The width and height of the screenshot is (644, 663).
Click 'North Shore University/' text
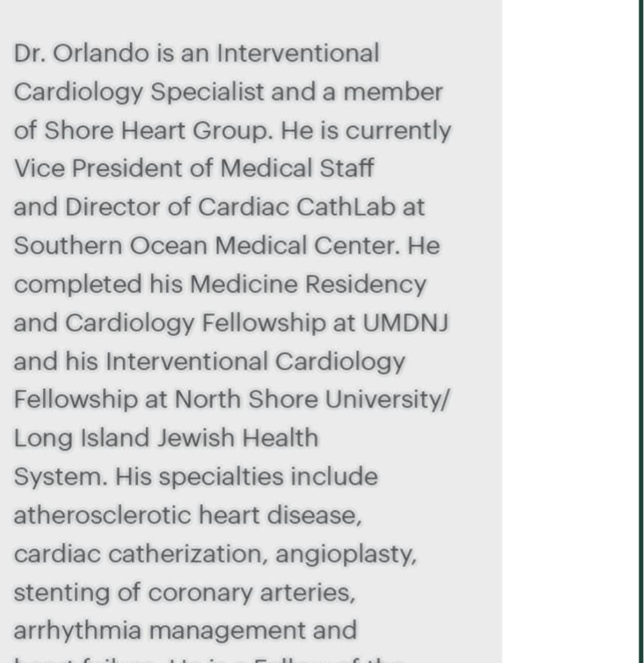312,400
